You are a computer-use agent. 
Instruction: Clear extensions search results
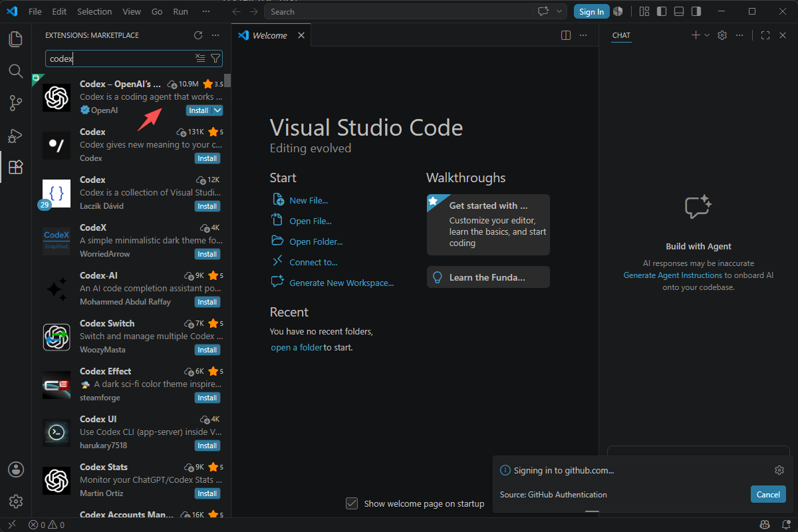(x=200, y=59)
